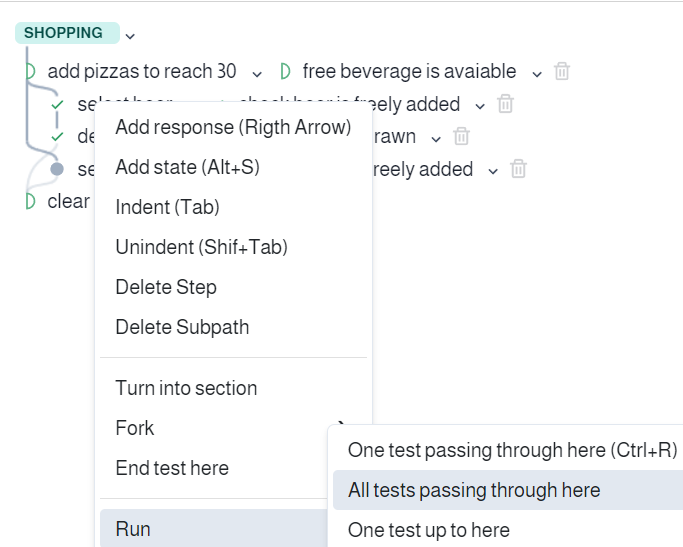Click the first green checkmark status
683x547 pixels.
[x=57, y=105]
